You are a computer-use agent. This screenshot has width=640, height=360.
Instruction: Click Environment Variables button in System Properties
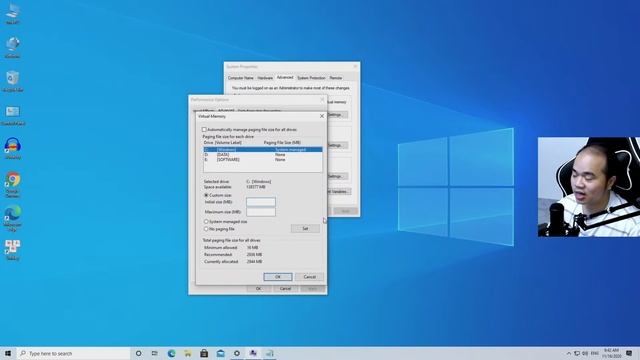point(339,191)
